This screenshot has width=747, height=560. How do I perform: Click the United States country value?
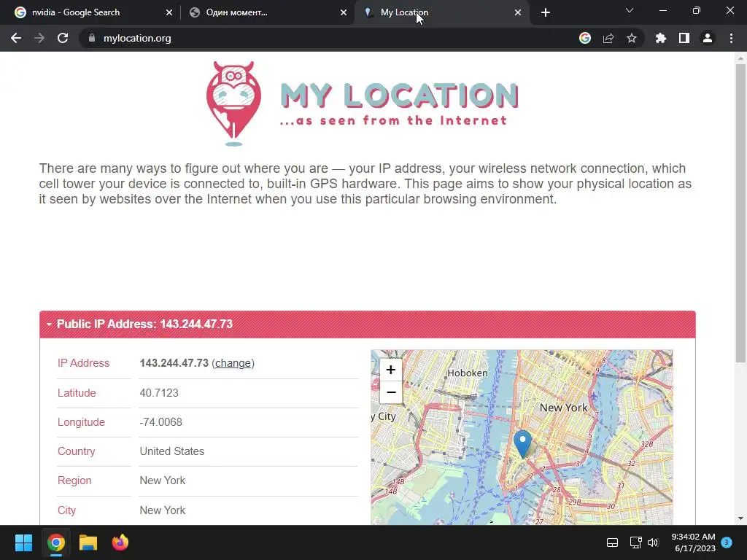[172, 451]
